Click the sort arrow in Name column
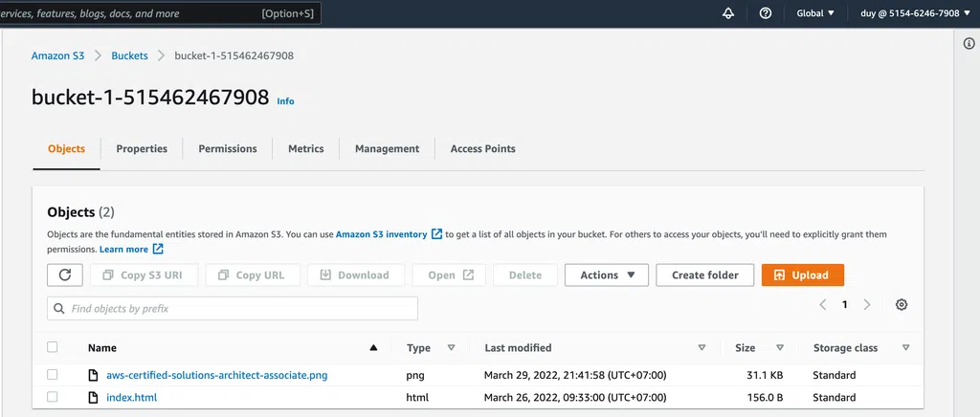980x417 pixels. (374, 348)
